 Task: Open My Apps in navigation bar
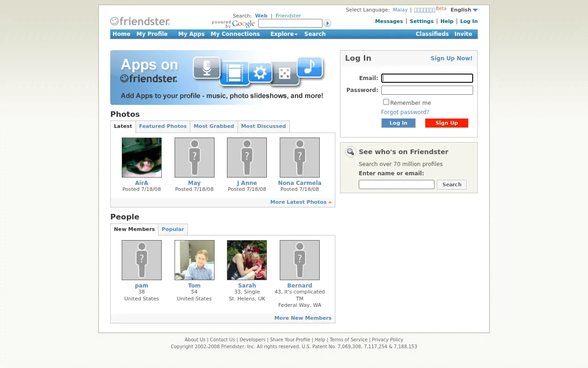(191, 34)
